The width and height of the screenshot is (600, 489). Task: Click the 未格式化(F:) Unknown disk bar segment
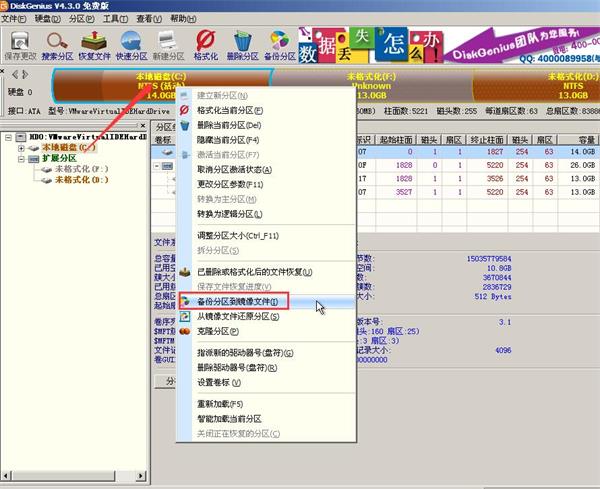click(x=372, y=86)
